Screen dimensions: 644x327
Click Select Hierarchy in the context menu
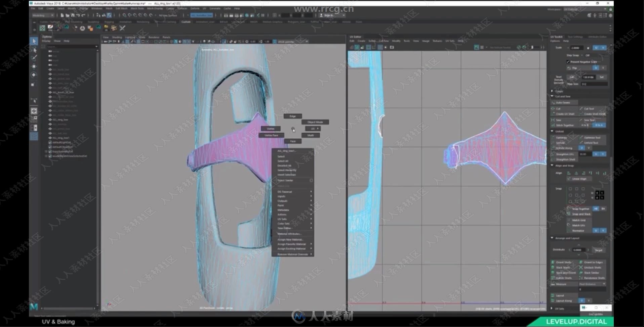tap(293, 170)
